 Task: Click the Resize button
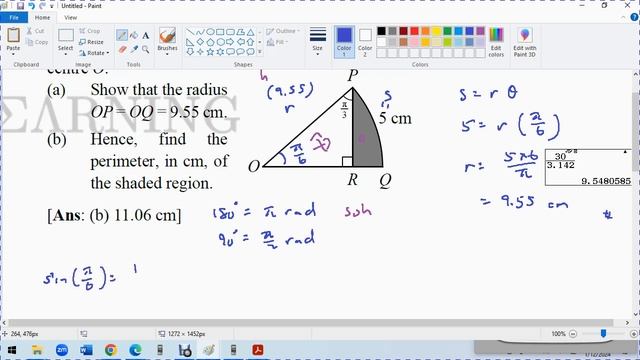pos(91,42)
